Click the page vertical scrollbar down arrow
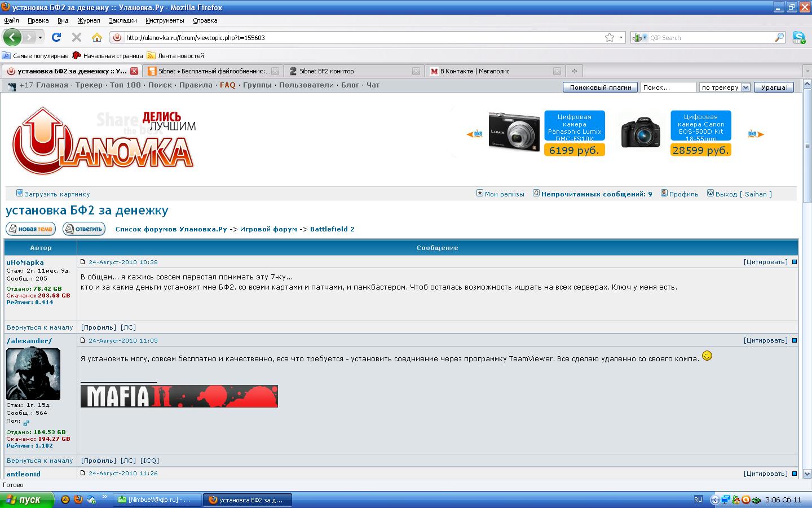Screen dimensions: 812x508 pos(807,474)
